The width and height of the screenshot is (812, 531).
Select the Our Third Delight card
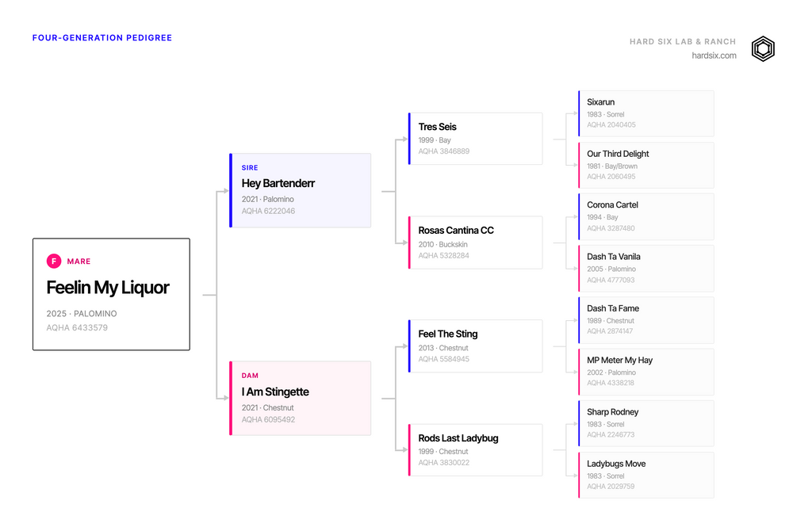(x=646, y=165)
